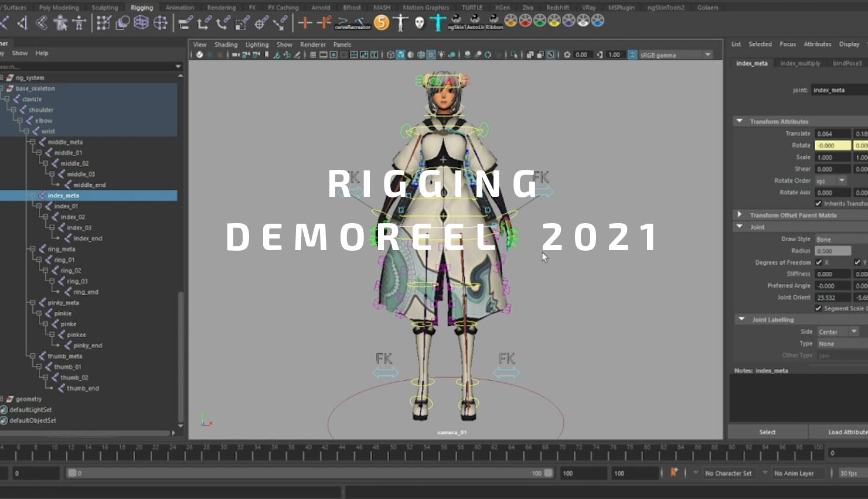868x499 pixels.
Task: Click the ngSkinTools character icon
Action: click(438, 22)
